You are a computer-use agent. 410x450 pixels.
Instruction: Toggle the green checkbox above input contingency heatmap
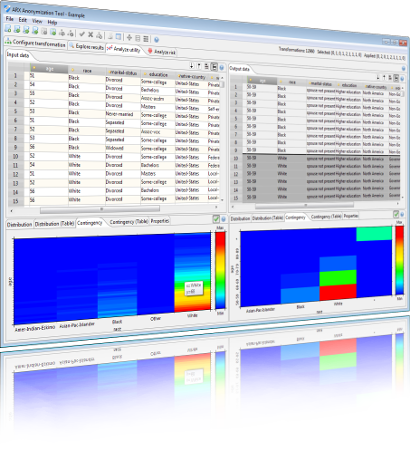coord(216,219)
